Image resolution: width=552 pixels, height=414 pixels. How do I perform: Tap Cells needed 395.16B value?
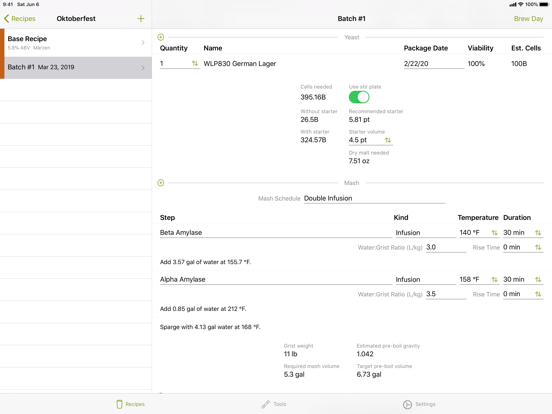[x=313, y=97]
